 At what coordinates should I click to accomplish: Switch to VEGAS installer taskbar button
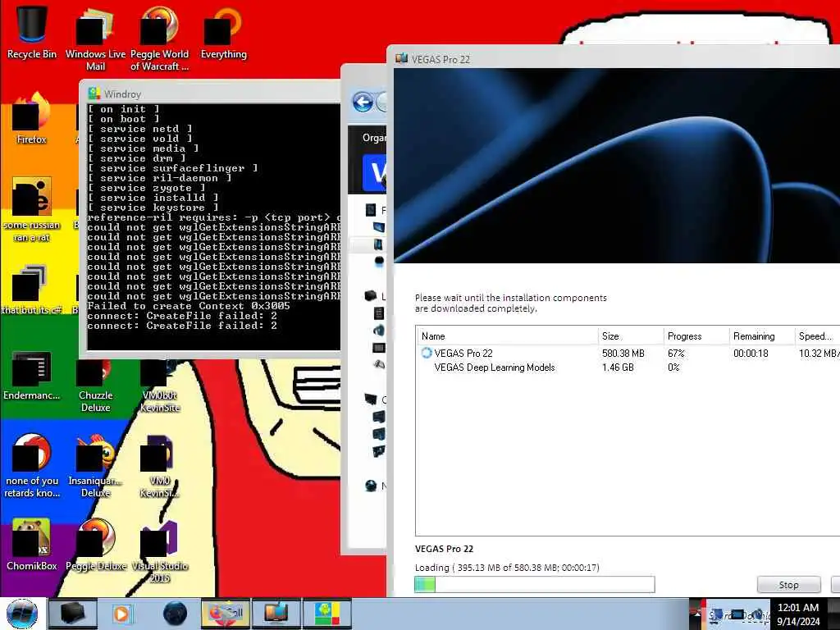276,614
